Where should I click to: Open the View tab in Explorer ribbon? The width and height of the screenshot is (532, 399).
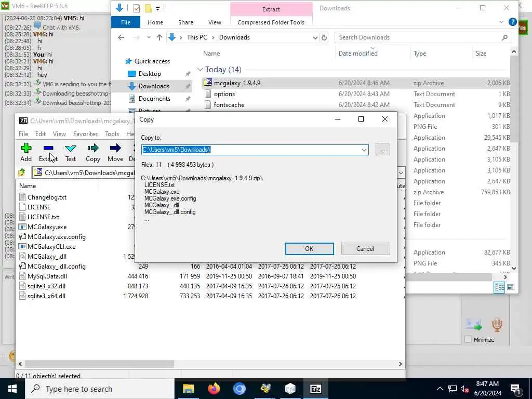(215, 22)
